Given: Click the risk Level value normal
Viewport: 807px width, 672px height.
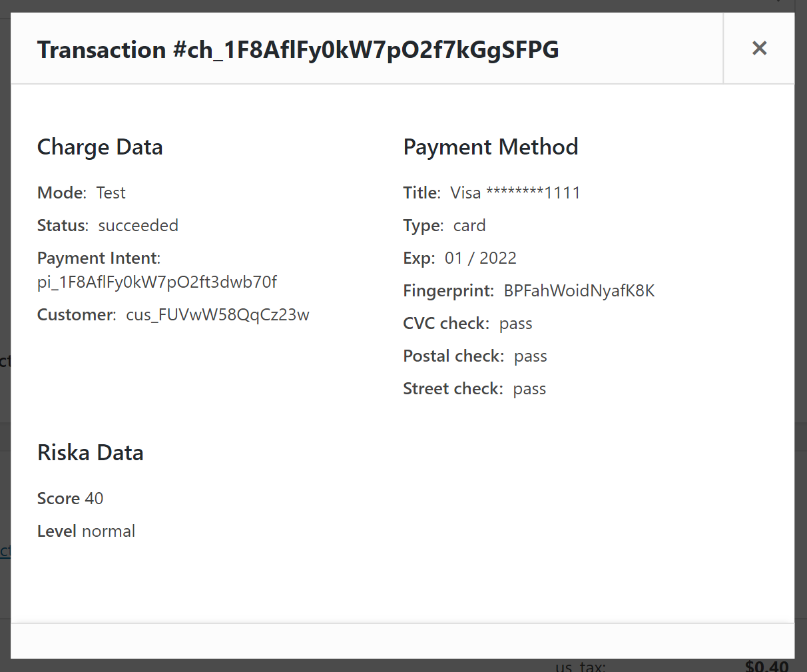Looking at the screenshot, I should click(109, 531).
